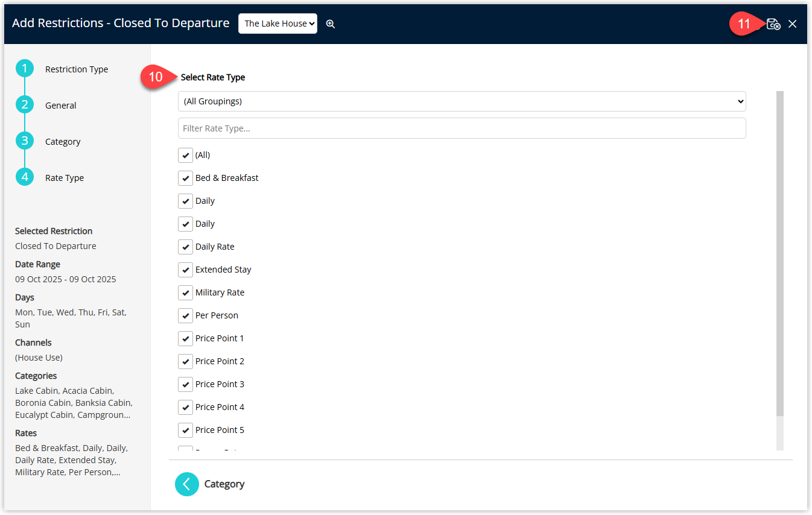Click the Add Restrictions dialog title
This screenshot has width=812, height=515.
[121, 23]
